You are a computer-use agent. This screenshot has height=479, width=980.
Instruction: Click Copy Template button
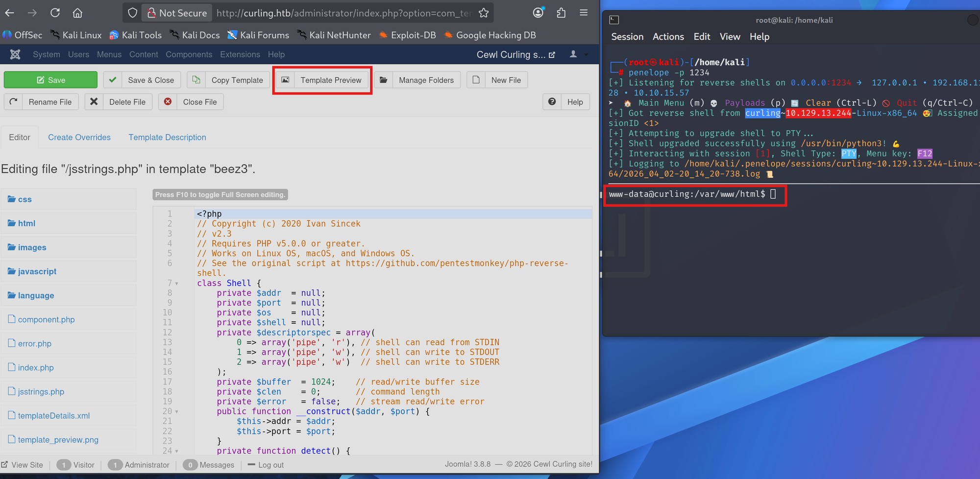coord(228,80)
